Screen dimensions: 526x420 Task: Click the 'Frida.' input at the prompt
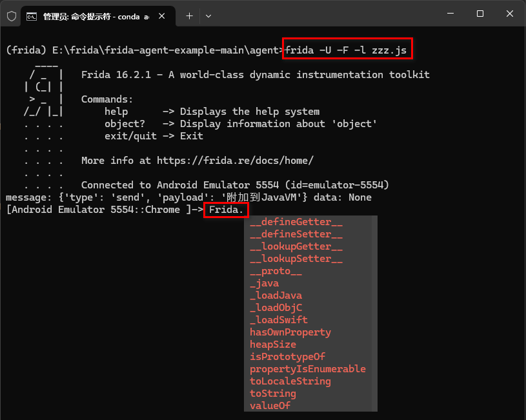(x=226, y=210)
